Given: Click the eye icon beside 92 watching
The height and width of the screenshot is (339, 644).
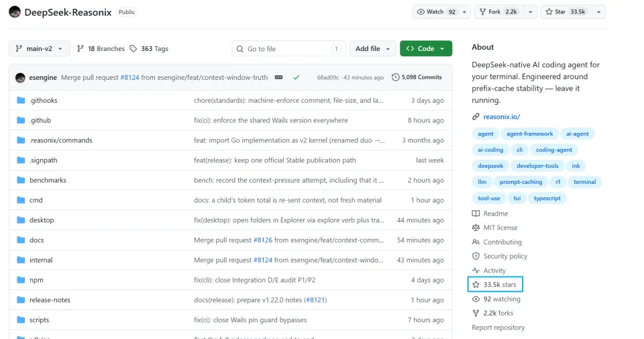Looking at the screenshot, I should click(x=476, y=299).
